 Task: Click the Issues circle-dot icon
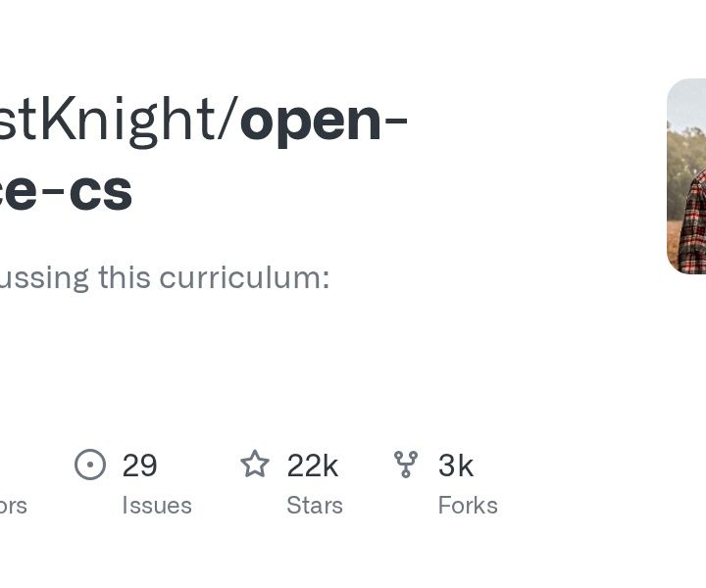point(90,465)
